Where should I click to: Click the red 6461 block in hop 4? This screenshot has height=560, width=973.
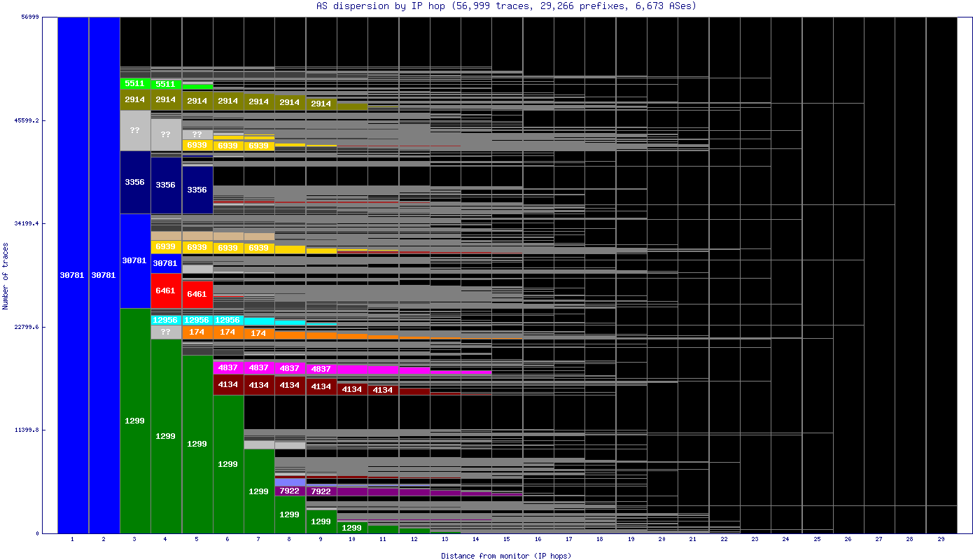click(166, 290)
